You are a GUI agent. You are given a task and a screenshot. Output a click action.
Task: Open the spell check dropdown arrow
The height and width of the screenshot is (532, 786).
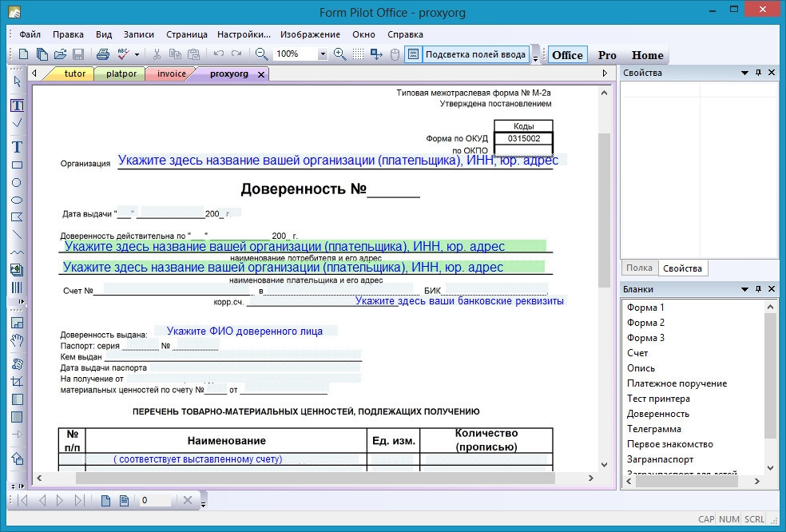click(137, 54)
